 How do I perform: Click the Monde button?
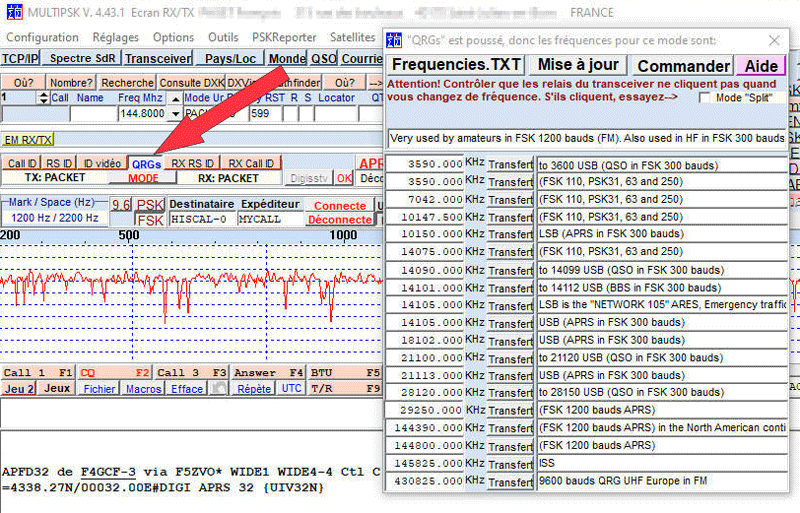(287, 58)
